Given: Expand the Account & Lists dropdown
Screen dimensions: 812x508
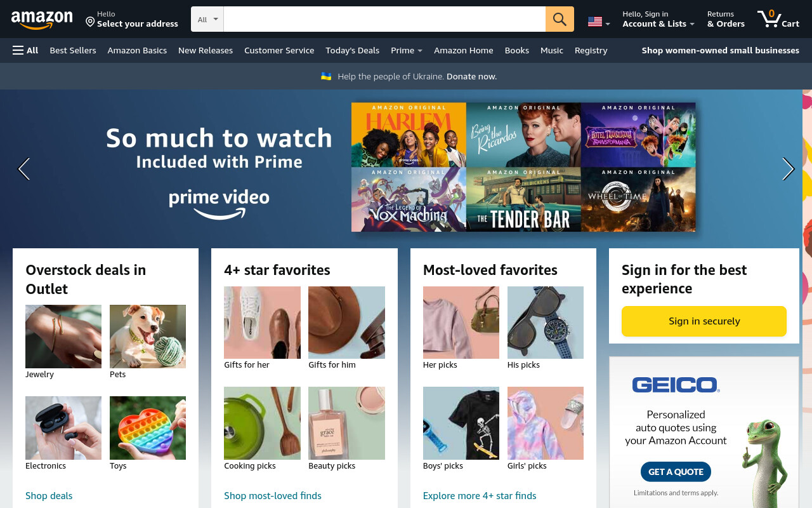Looking at the screenshot, I should pos(658,19).
